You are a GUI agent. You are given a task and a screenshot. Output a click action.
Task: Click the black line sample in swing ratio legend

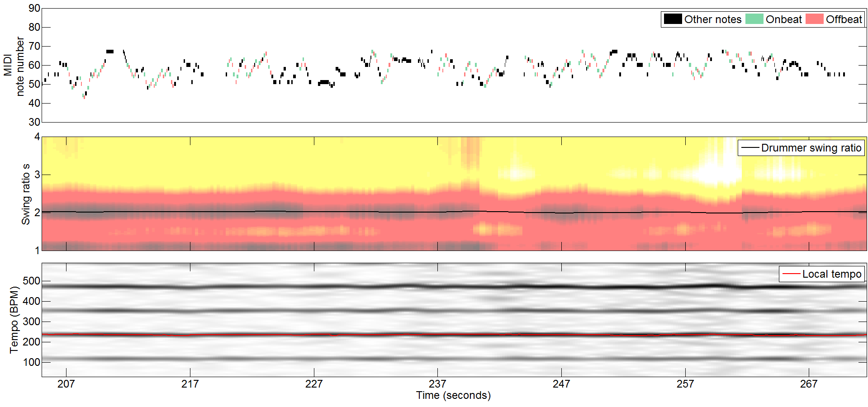point(749,148)
